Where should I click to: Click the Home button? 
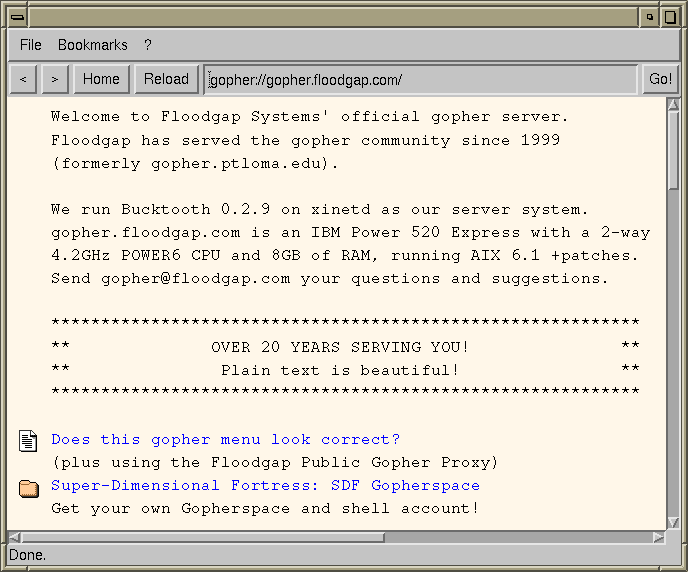(101, 79)
